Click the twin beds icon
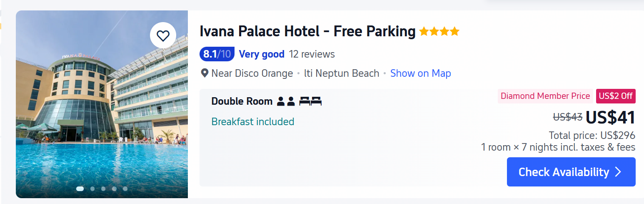This screenshot has width=644, height=204. pyautogui.click(x=310, y=101)
